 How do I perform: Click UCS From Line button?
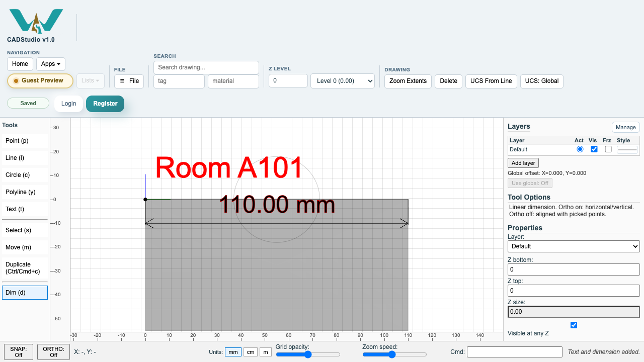[491, 81]
